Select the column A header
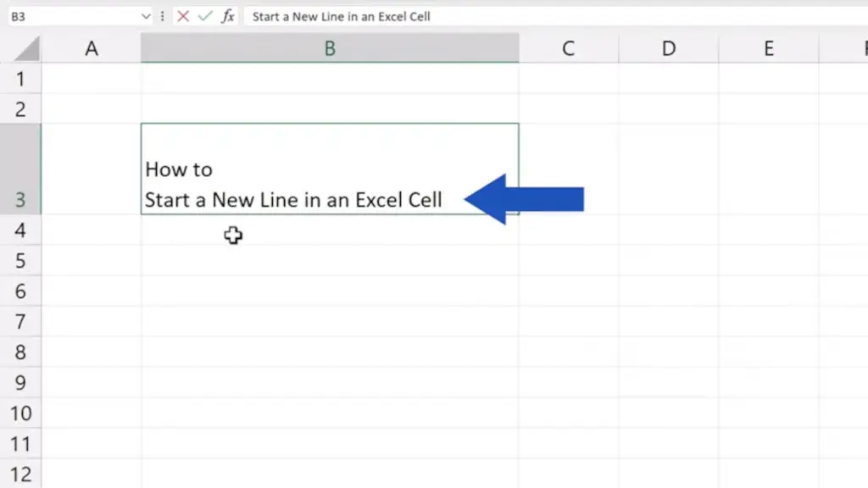The width and height of the screenshot is (868, 488). 92,48
